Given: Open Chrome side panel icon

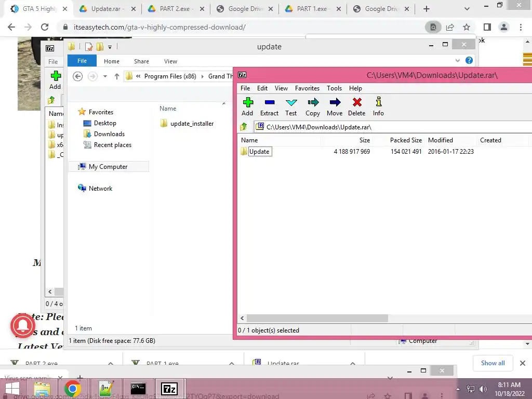Looking at the screenshot, I should pos(487,27).
